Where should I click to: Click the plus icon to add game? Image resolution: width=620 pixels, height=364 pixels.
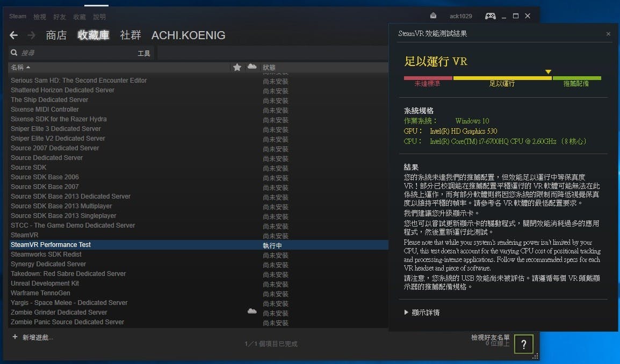tap(15, 337)
